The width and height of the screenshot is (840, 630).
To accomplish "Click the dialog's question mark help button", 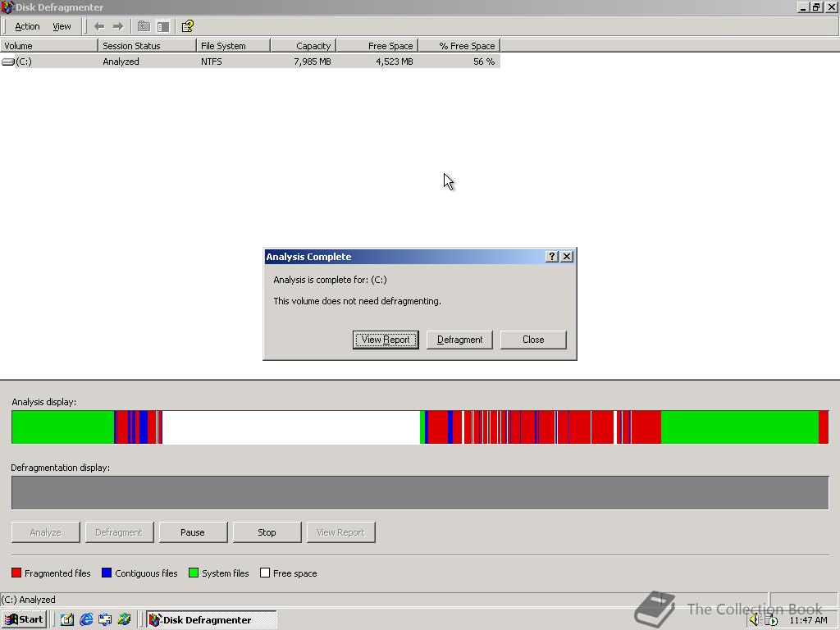I will (x=552, y=257).
